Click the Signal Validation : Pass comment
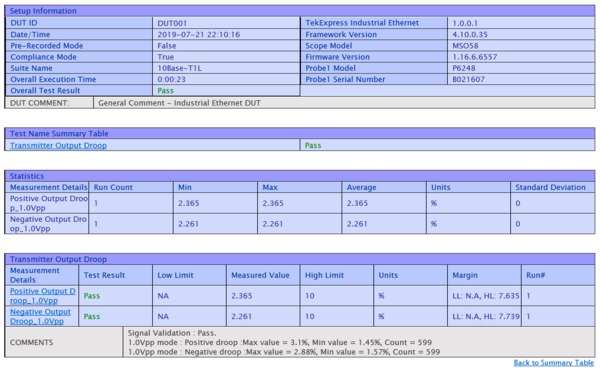 pyautogui.click(x=172, y=333)
